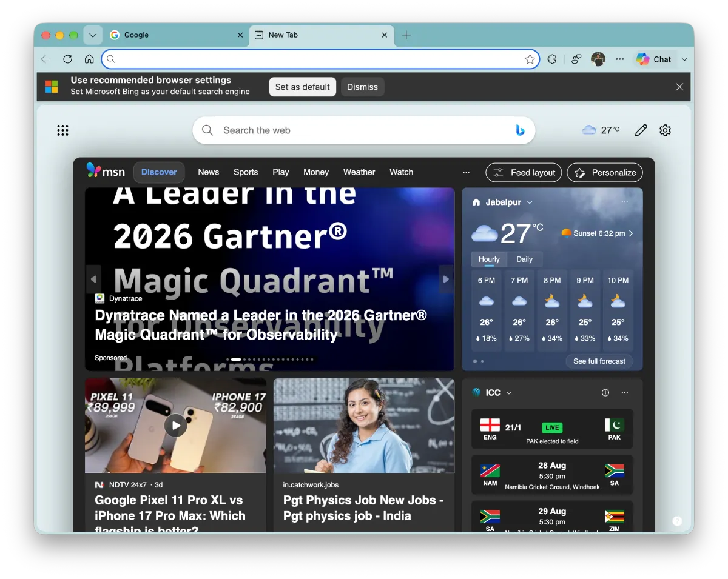
Task: Open the browser profile avatar
Action: point(598,59)
